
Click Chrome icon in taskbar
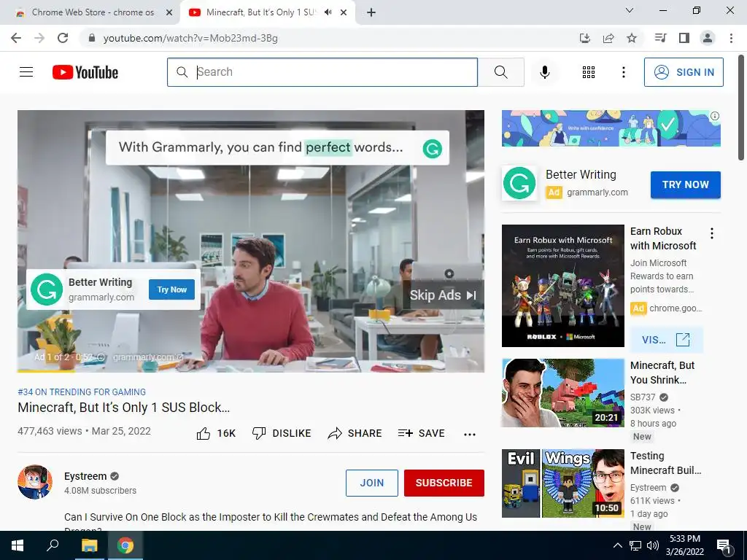pyautogui.click(x=125, y=545)
